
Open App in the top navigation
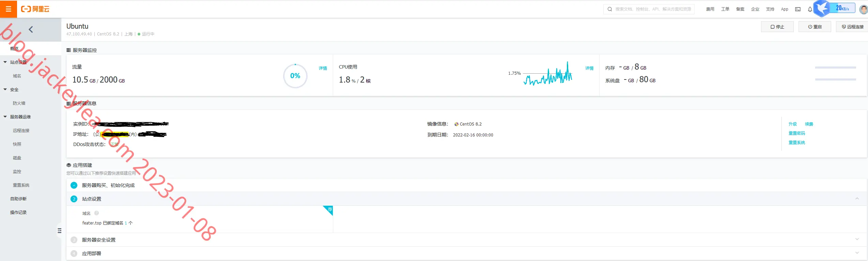[785, 9]
